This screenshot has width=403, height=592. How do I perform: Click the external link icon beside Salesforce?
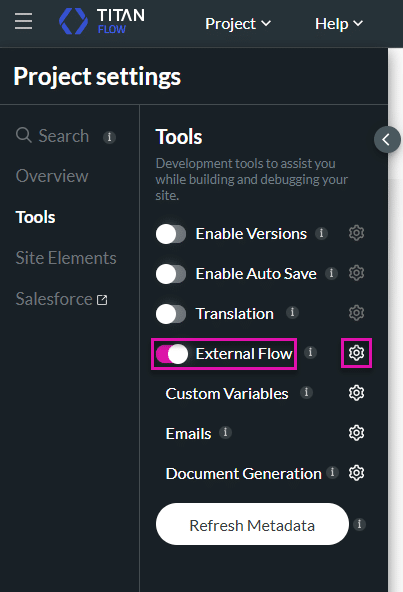[102, 300]
